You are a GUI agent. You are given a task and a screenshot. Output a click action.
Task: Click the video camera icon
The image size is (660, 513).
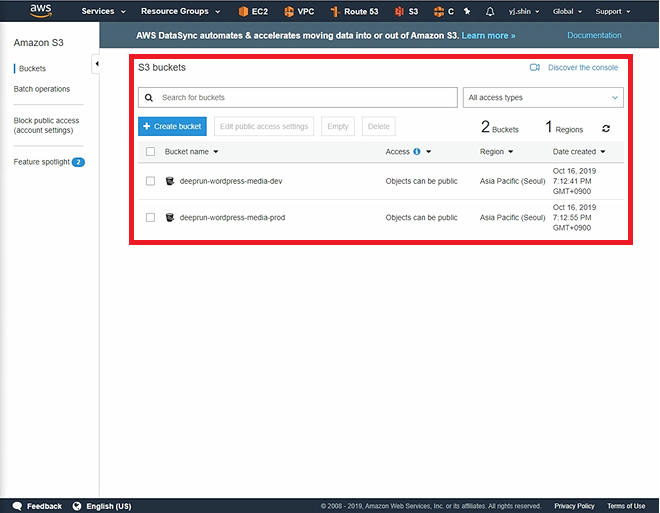(x=535, y=67)
